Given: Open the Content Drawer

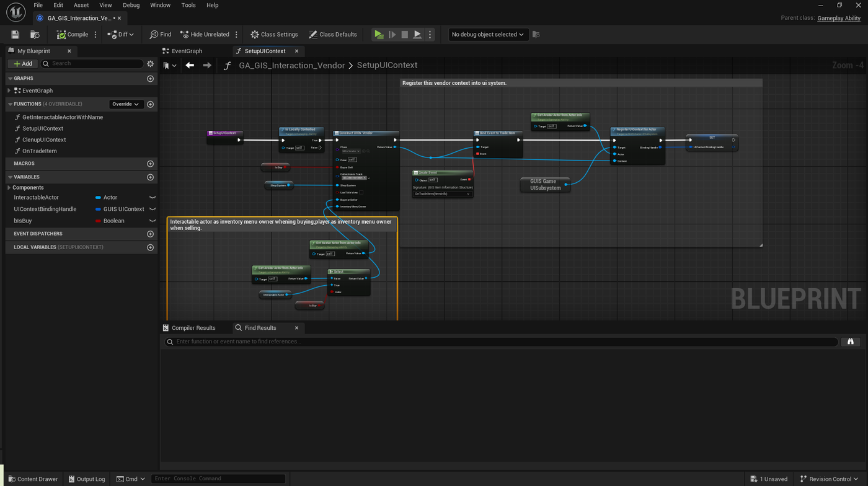Looking at the screenshot, I should tap(33, 479).
